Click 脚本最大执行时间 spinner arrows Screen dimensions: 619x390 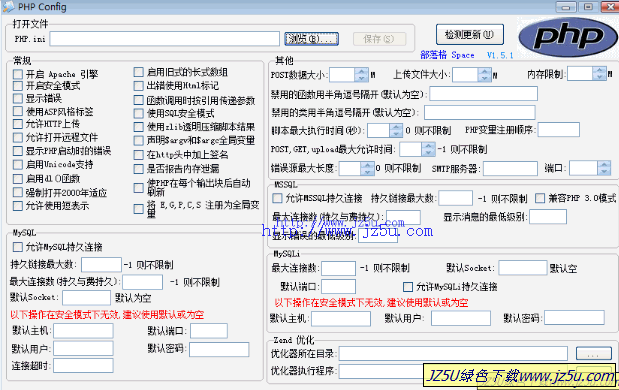point(396,130)
